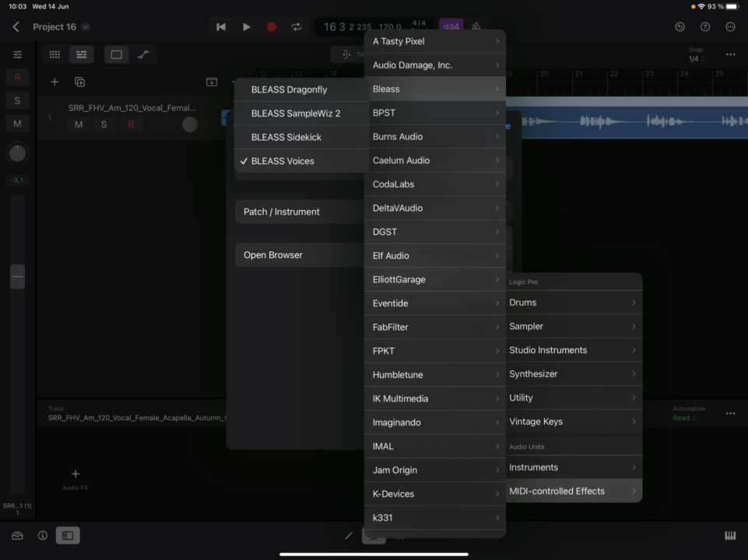
Task: Click the channel strip volume fader
Action: (17, 276)
